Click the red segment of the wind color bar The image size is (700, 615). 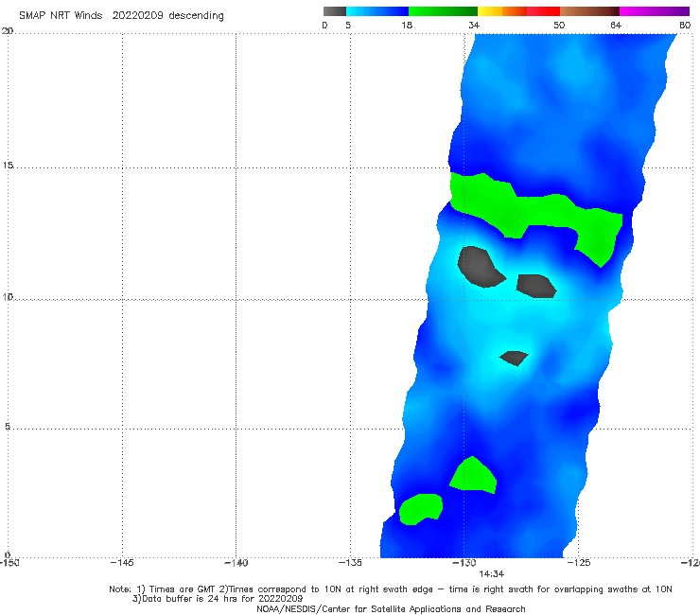coord(543,11)
